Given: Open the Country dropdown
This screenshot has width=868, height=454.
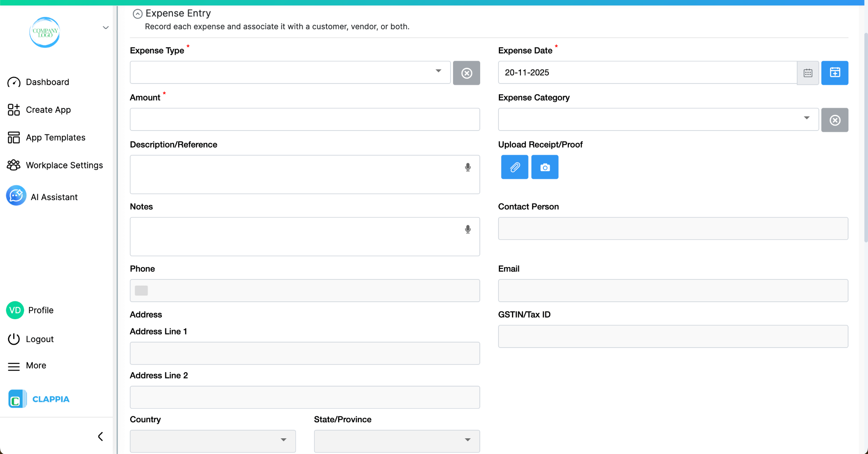Looking at the screenshot, I should coord(283,441).
